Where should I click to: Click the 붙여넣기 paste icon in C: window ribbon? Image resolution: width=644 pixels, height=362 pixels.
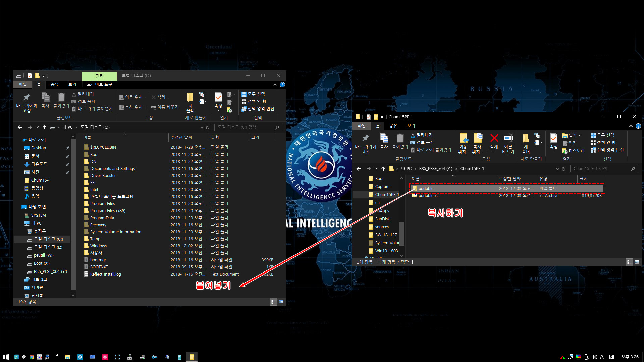click(x=61, y=100)
